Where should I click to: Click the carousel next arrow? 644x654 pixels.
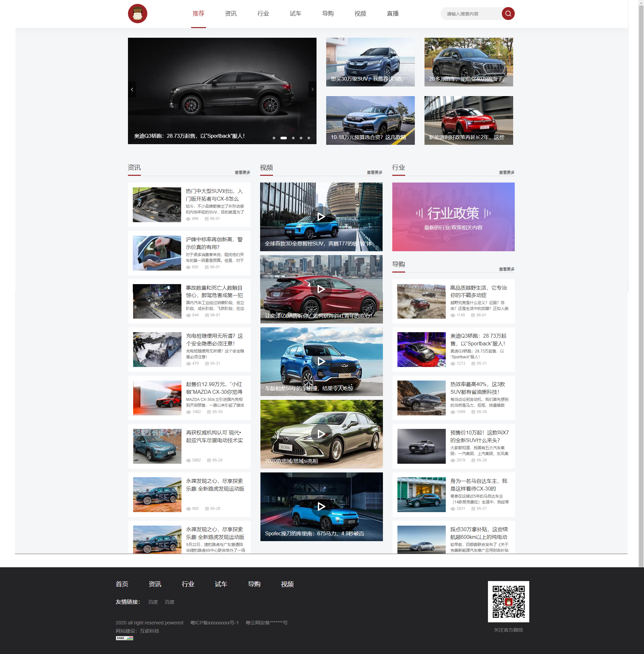[312, 89]
